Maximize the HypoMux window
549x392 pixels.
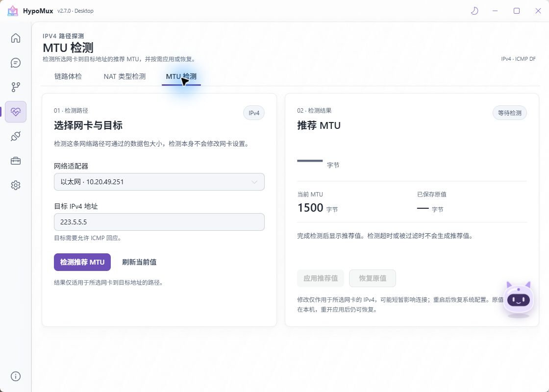[x=517, y=11]
